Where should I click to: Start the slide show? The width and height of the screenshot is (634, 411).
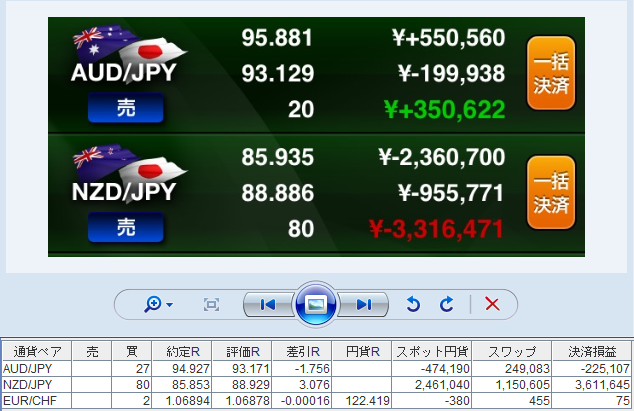[315, 304]
